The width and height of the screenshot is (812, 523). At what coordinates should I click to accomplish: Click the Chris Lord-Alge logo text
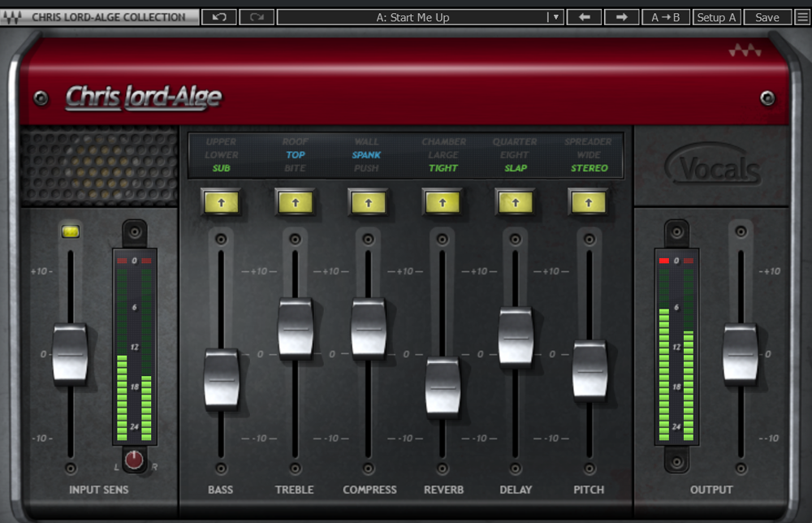(144, 97)
